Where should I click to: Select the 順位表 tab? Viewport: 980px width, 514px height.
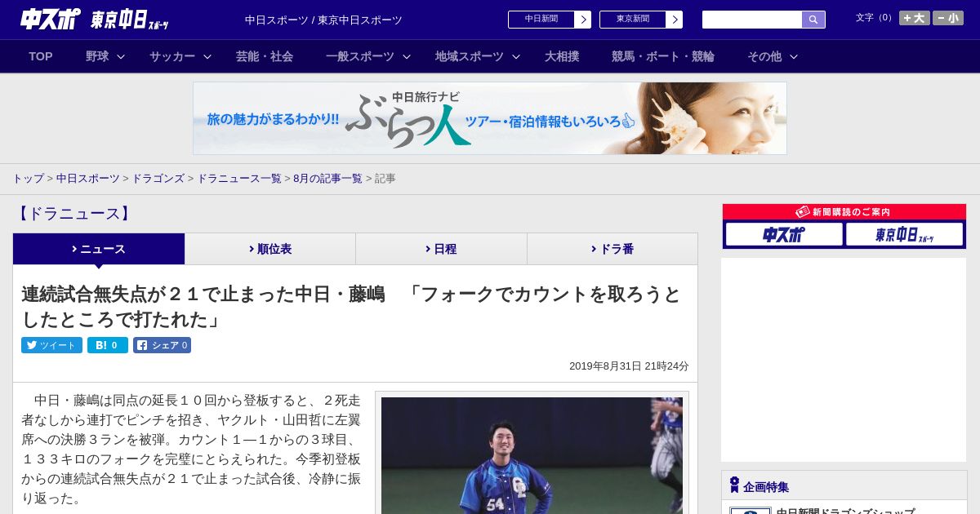click(270, 249)
